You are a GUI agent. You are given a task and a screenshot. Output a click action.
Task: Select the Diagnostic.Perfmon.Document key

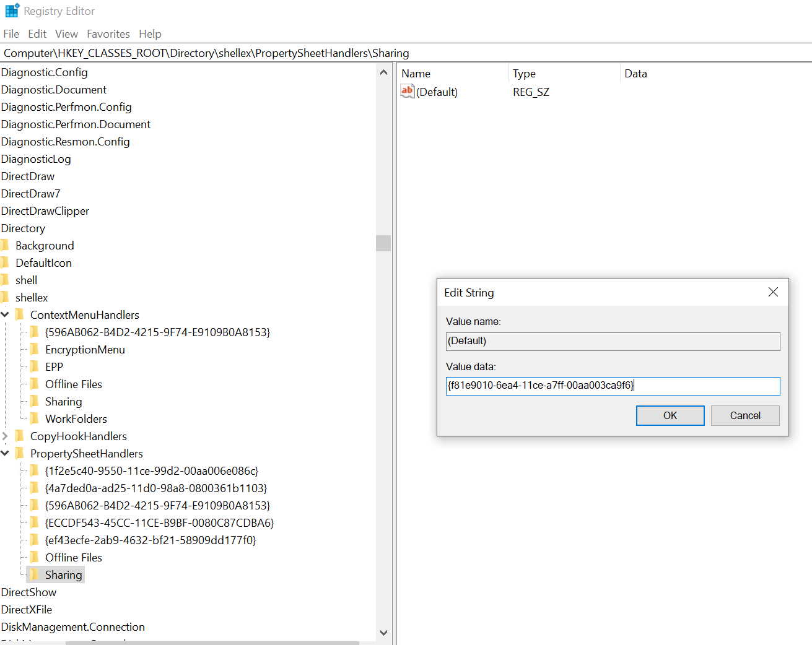pyautogui.click(x=76, y=124)
